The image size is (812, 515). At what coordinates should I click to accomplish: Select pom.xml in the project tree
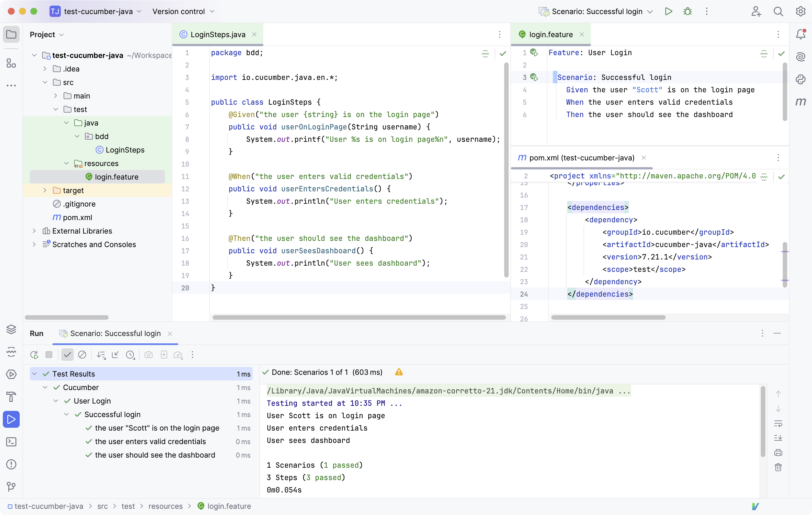(x=77, y=218)
